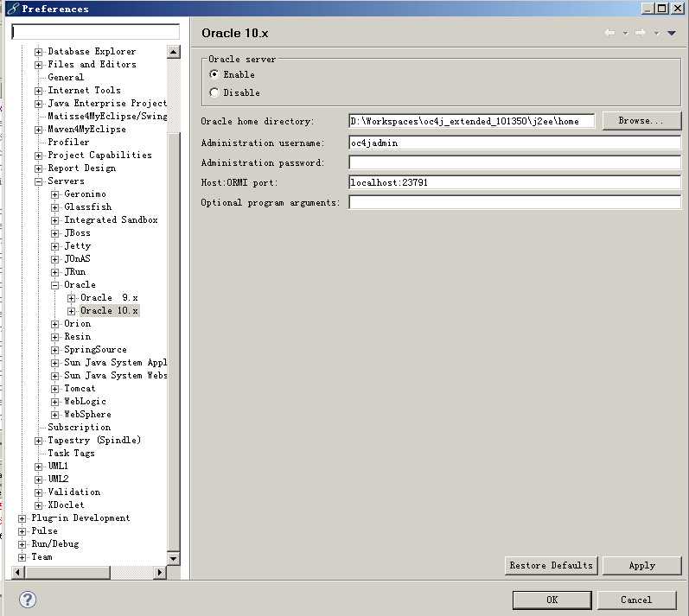Expand the Files and Editors node

click(39, 65)
